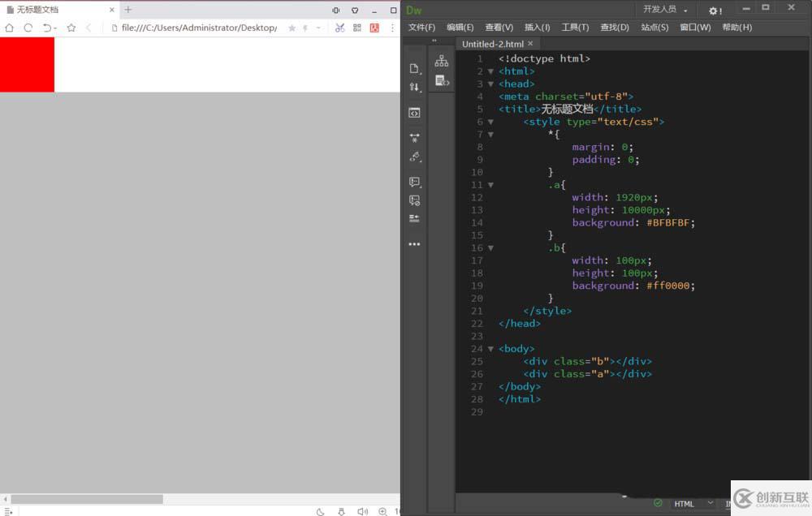Click the Live Code view icon in Dreamweaver toolbar

[414, 113]
